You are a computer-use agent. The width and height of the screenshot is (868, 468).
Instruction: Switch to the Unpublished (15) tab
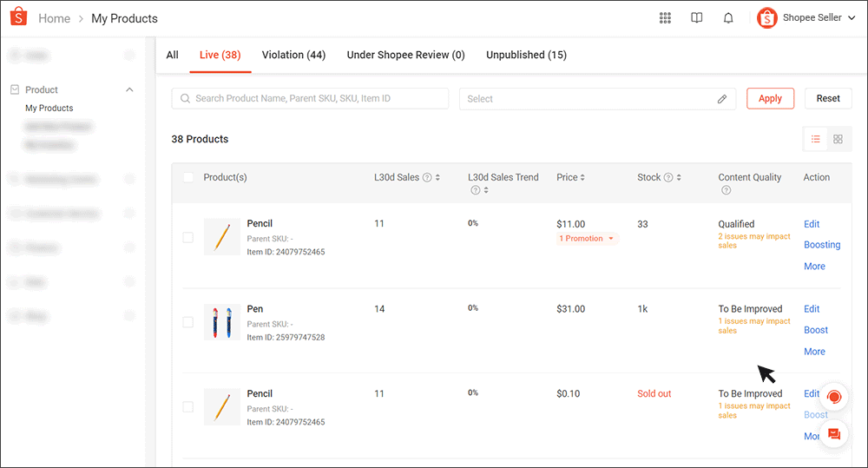[x=526, y=55]
